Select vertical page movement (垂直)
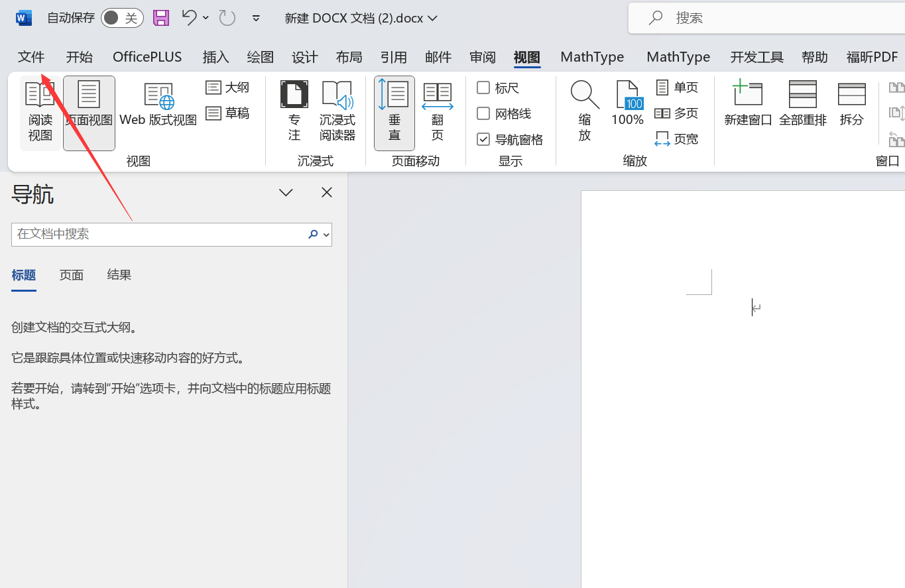Viewport: 905px width, 588px height. (x=394, y=113)
